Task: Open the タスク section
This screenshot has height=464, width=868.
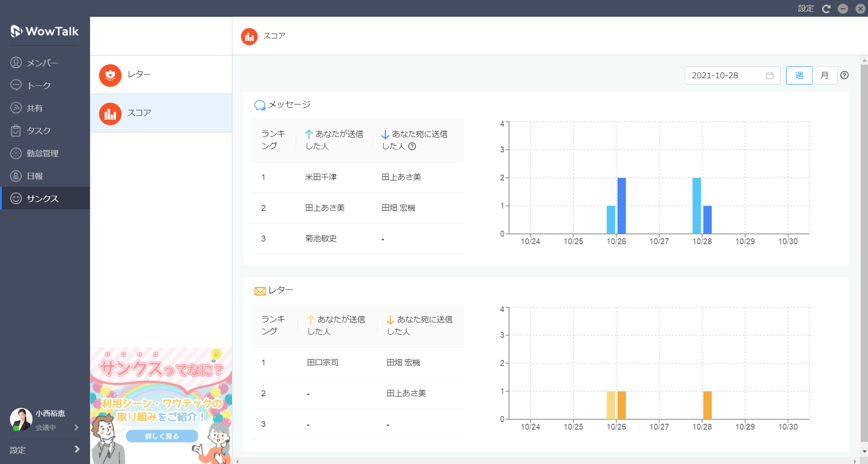Action: point(45,131)
